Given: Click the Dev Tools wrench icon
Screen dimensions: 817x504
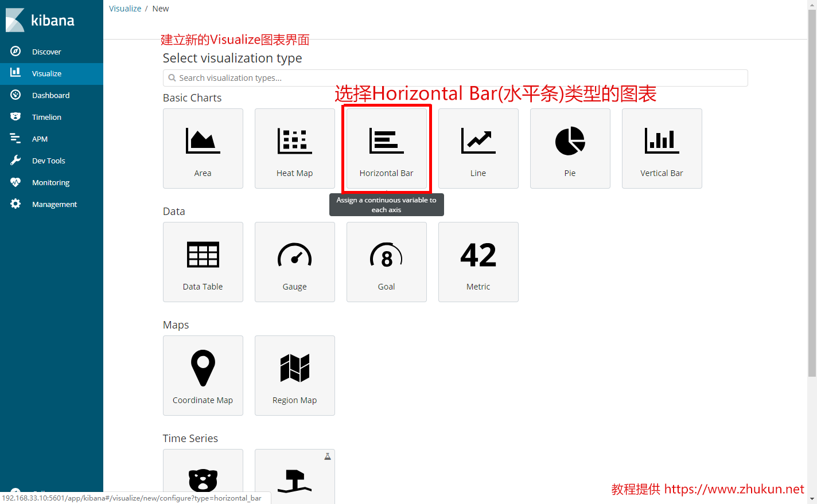Looking at the screenshot, I should pyautogui.click(x=15, y=160).
